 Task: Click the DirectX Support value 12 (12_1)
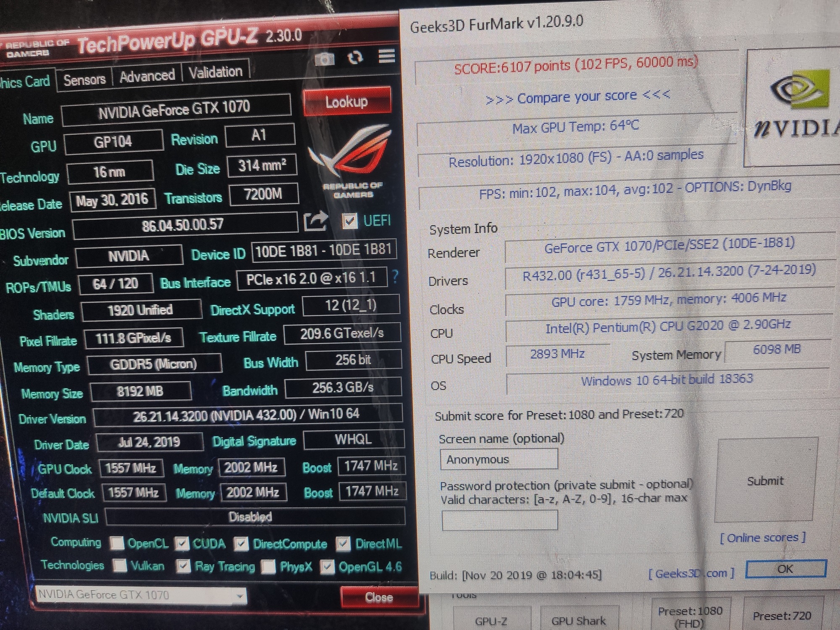tap(351, 305)
